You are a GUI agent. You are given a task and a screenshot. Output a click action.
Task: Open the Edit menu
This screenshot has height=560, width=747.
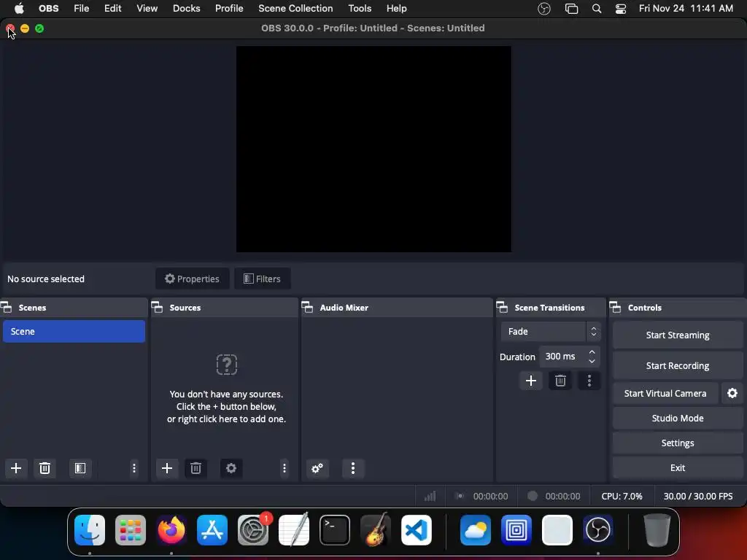tap(113, 9)
